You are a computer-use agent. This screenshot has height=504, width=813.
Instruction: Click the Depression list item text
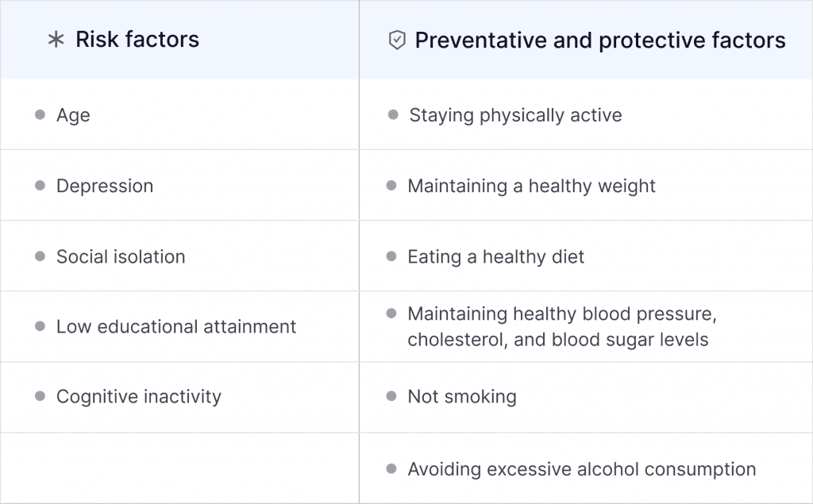pyautogui.click(x=105, y=187)
